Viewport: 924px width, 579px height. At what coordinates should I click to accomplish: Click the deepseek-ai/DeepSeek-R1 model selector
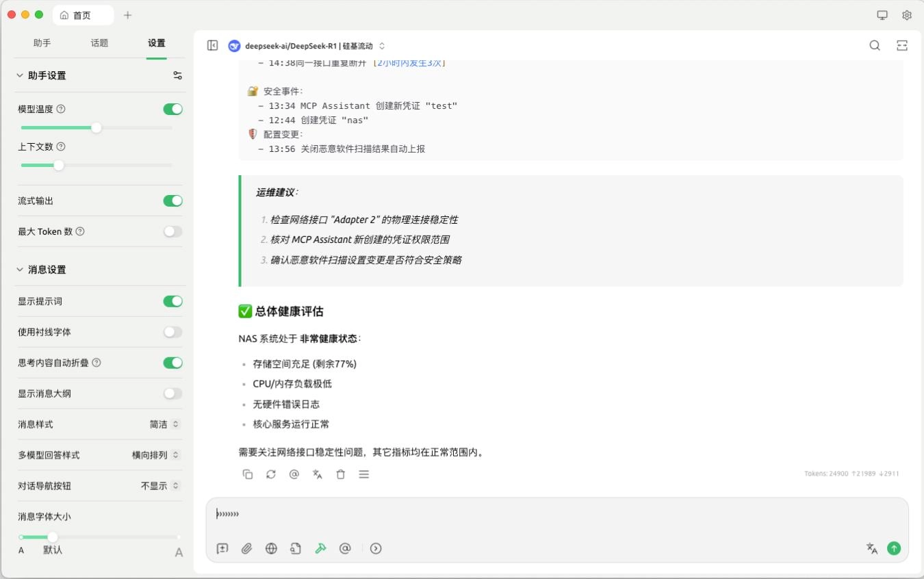[307, 46]
